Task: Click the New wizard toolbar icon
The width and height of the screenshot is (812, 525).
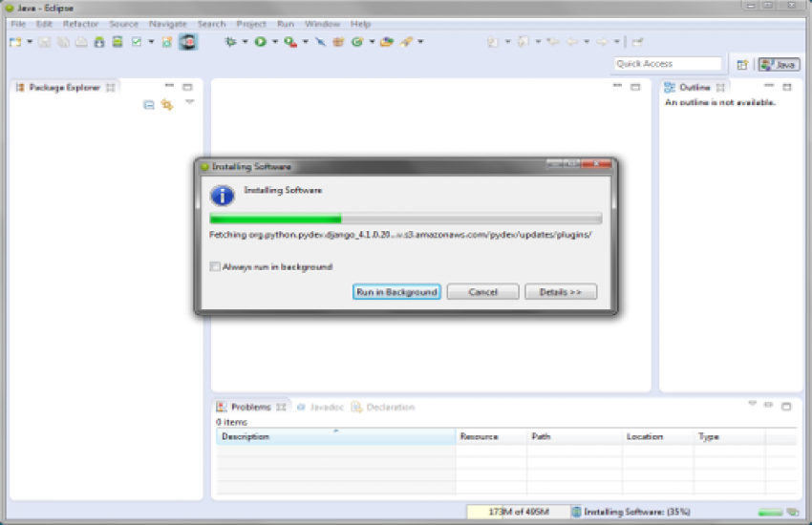Action: [15, 42]
